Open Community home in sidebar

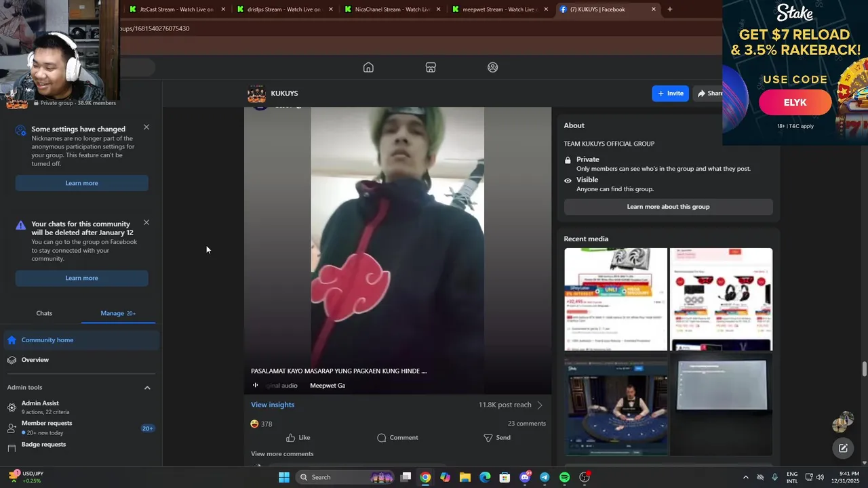[x=80, y=340]
